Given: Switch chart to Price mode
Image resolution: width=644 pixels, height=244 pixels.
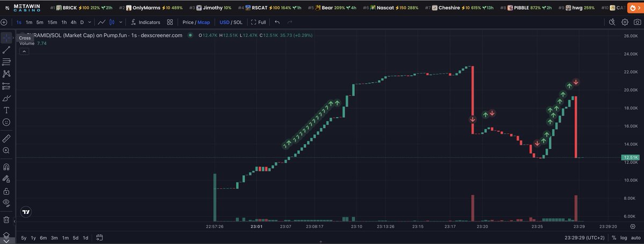Looking at the screenshot, I should (188, 22).
